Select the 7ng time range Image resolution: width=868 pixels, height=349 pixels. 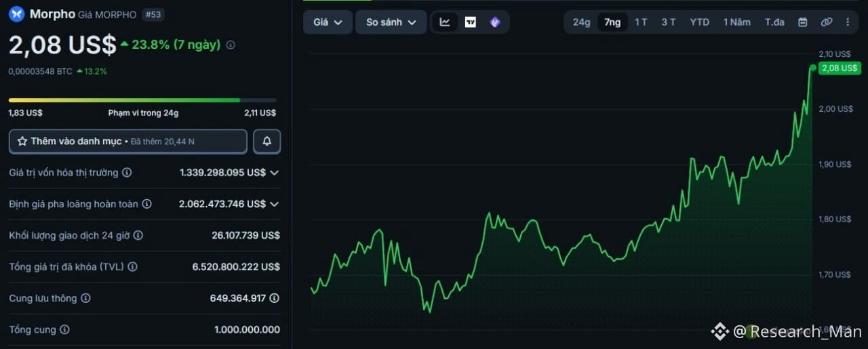click(x=612, y=22)
